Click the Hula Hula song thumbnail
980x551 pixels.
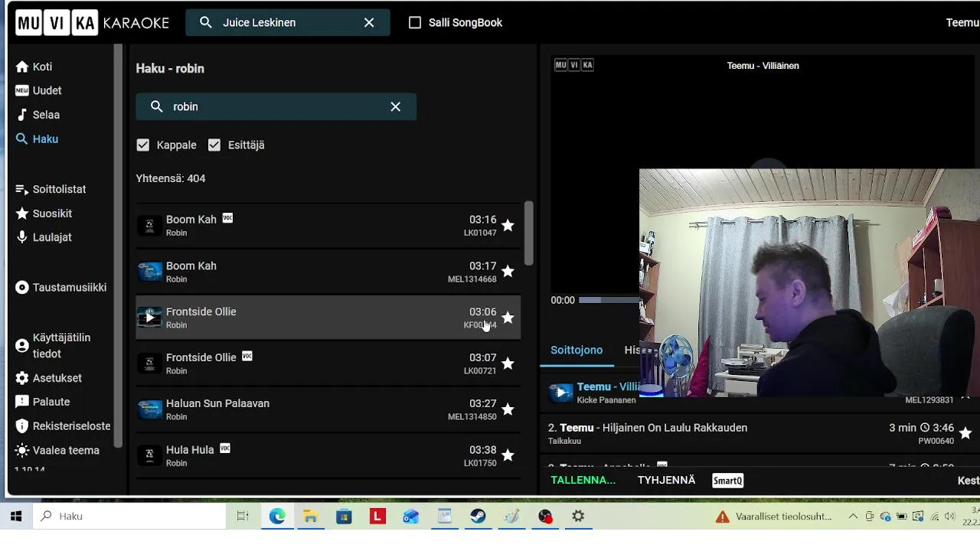click(149, 455)
